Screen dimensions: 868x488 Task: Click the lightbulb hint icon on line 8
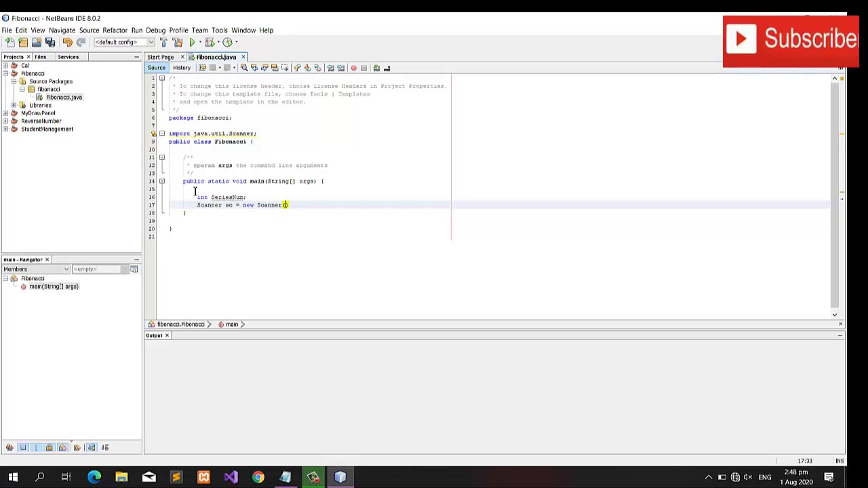(153, 134)
